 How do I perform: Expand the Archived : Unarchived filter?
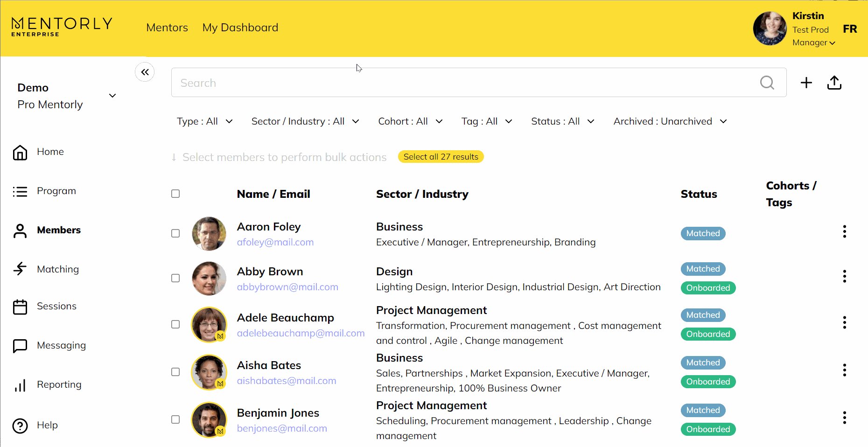pyautogui.click(x=670, y=121)
